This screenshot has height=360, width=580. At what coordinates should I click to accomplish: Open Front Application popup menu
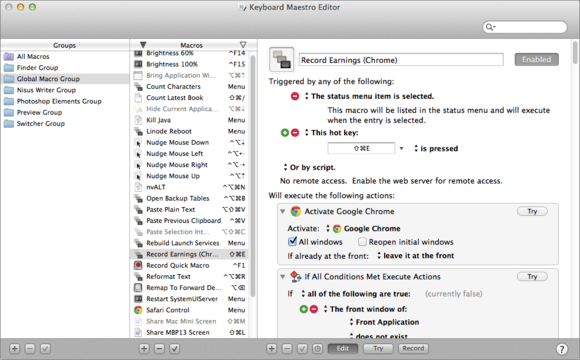click(x=384, y=322)
